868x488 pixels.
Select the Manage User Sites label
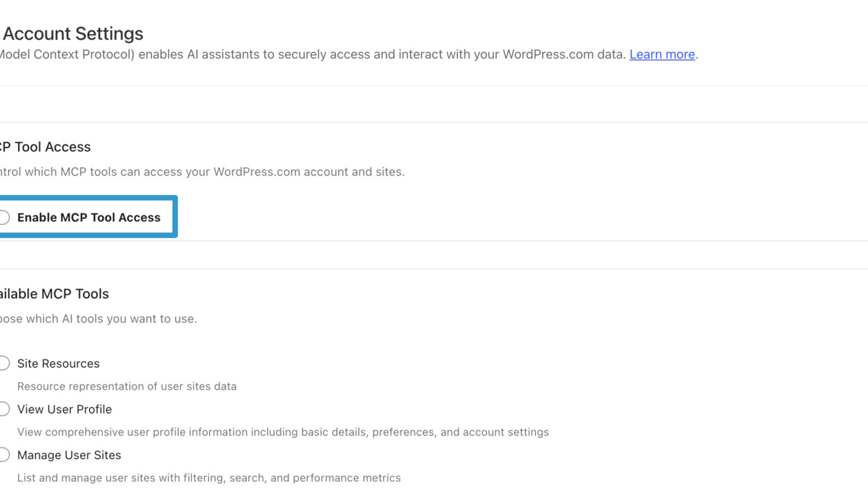tap(69, 455)
